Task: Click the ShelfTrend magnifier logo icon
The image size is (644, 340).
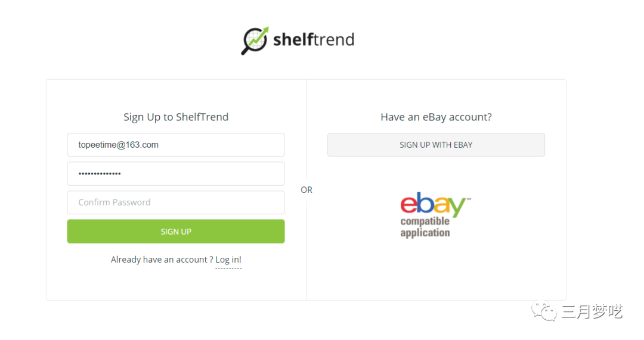Action: (x=255, y=40)
